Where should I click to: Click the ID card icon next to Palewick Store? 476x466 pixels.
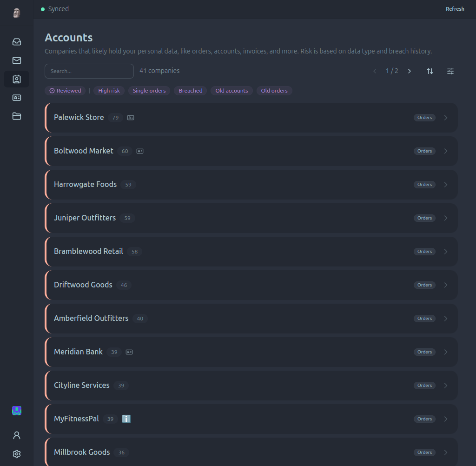click(x=131, y=118)
